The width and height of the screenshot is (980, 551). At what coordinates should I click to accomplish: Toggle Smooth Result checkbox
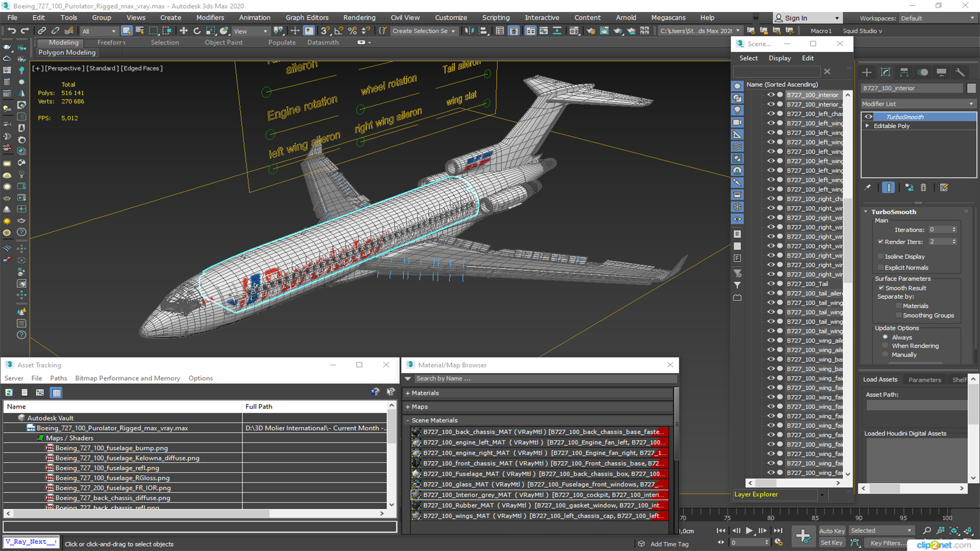881,288
